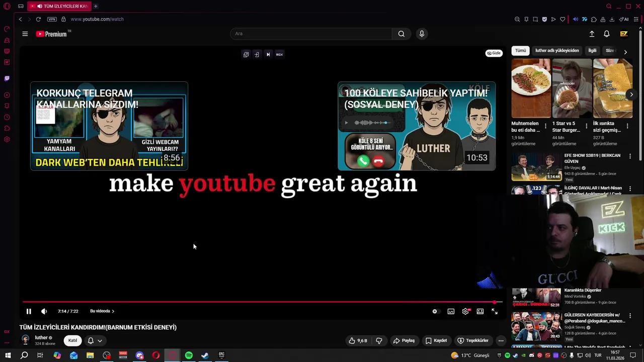The height and width of the screenshot is (362, 644).
Task: Click the 'Teşekkürler' thanks button
Action: click(472, 340)
